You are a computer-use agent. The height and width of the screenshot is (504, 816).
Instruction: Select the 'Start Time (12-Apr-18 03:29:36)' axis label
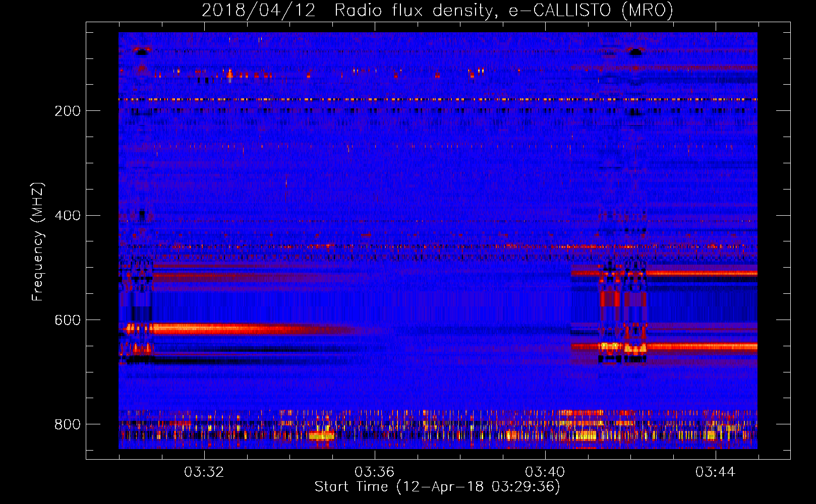click(x=437, y=487)
